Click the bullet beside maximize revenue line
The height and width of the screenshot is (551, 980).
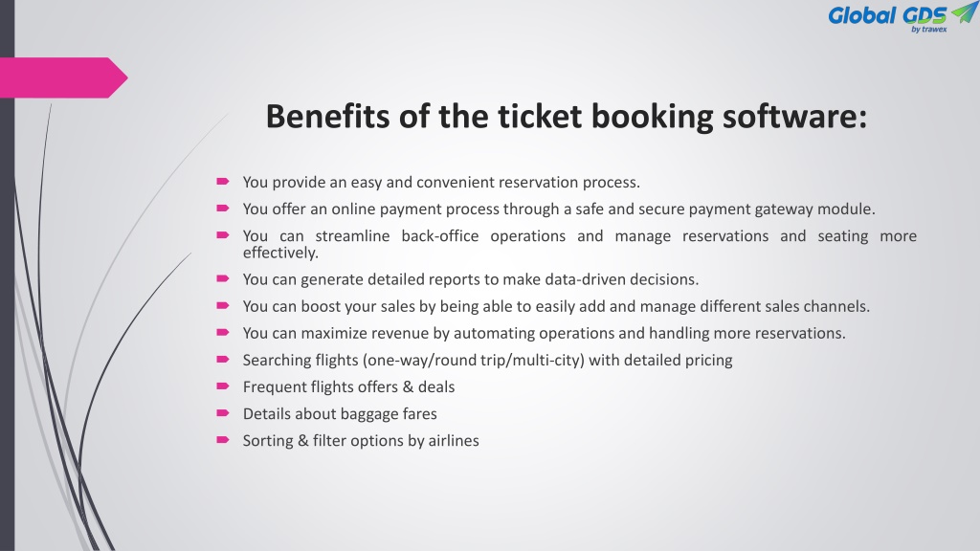point(223,332)
